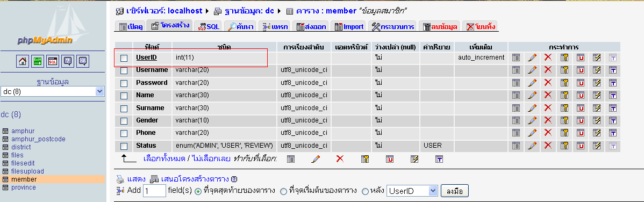
Task: Browse distinct values of the Password field
Action: pyautogui.click(x=516, y=83)
